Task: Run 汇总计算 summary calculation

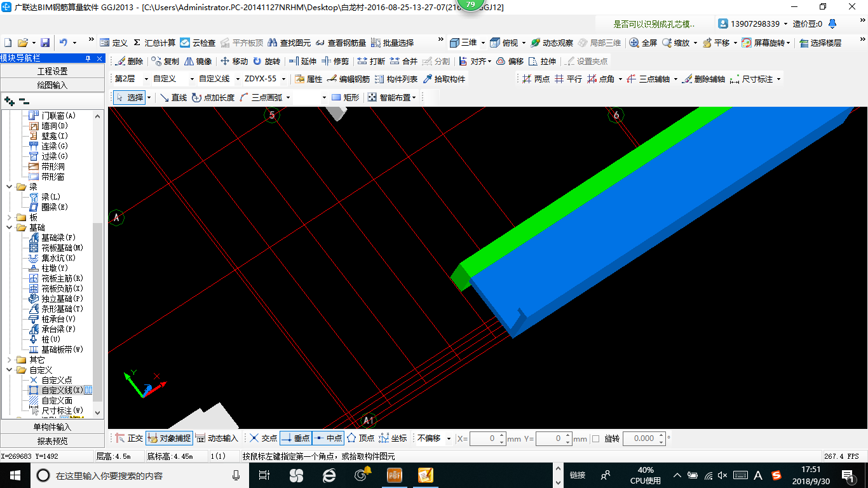Action: (x=154, y=43)
